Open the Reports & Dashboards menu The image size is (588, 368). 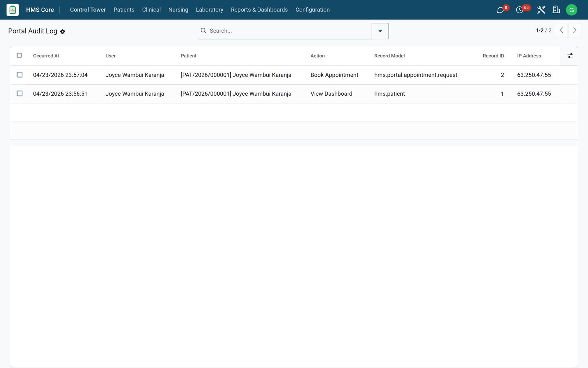(259, 10)
